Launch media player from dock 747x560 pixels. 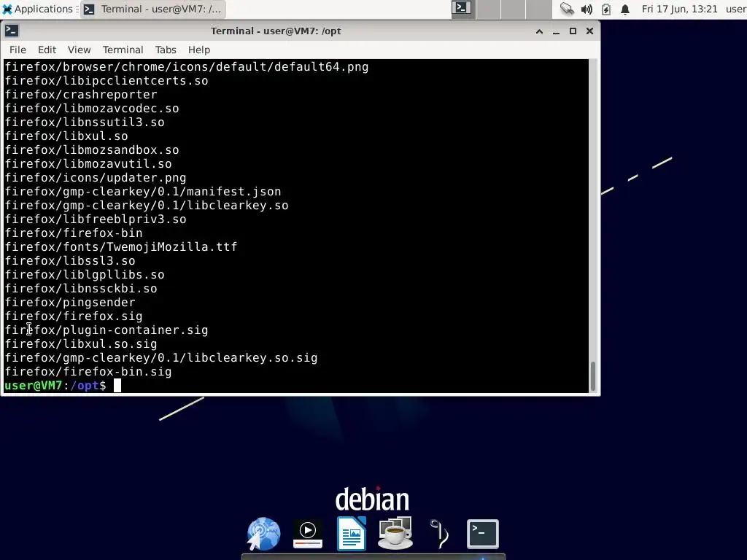(x=308, y=534)
